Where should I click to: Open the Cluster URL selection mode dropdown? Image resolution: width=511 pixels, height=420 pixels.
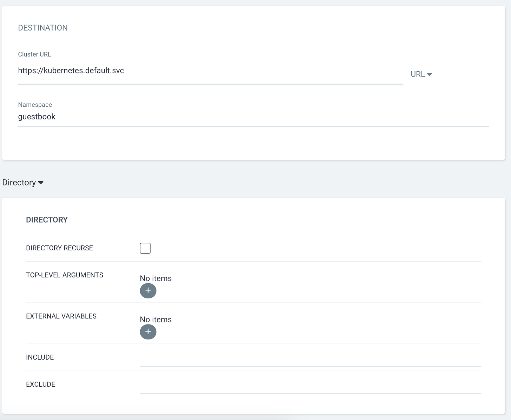[x=421, y=74]
